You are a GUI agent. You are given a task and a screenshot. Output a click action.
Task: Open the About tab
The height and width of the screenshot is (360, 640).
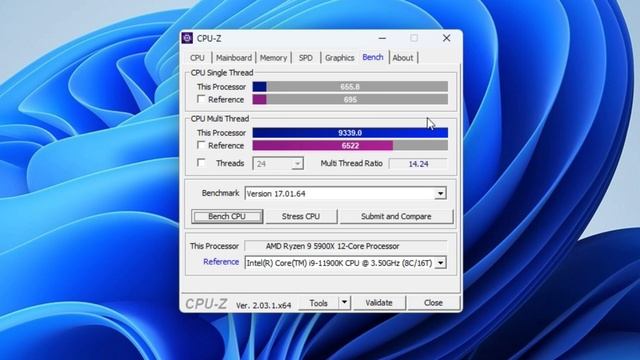tap(403, 58)
